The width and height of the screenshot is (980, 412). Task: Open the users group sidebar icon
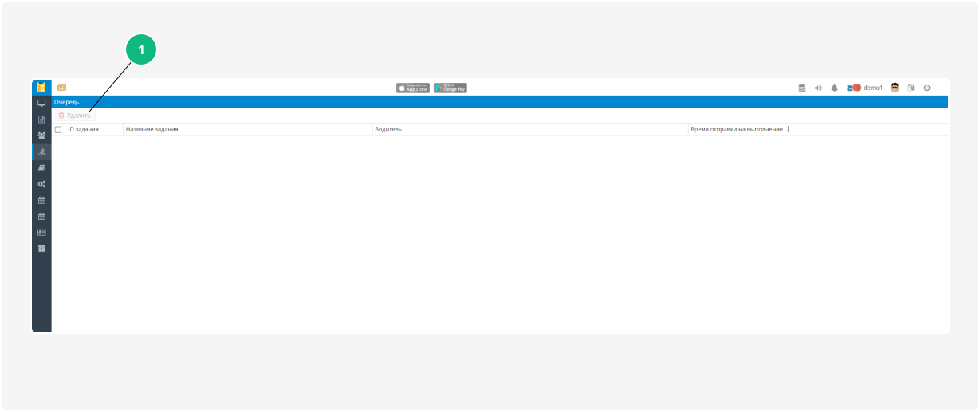click(41, 135)
